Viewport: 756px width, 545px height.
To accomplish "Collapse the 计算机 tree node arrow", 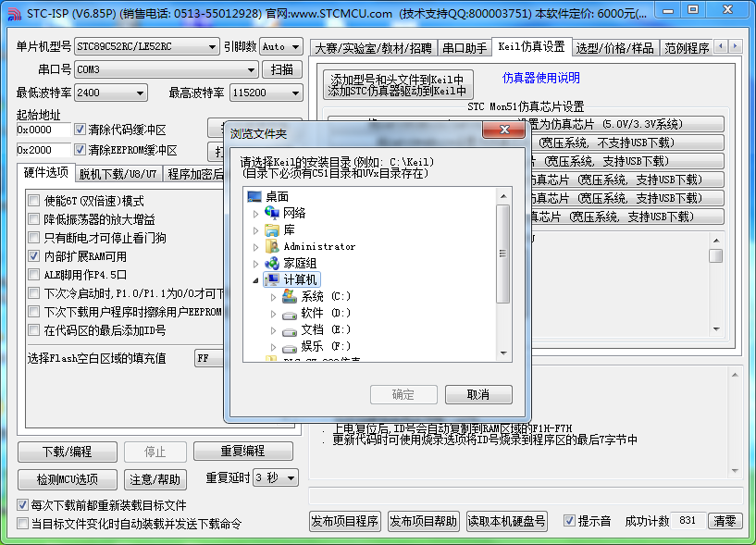I will pos(255,280).
